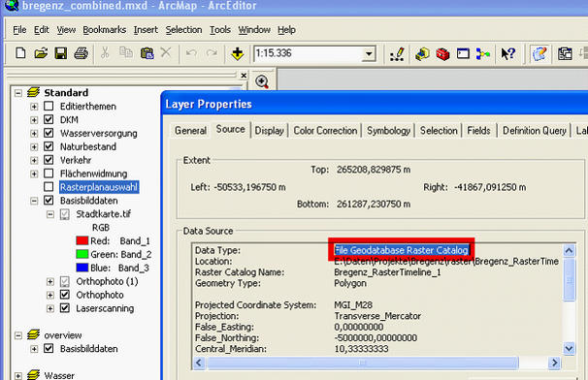The image size is (588, 380).
Task: Open the File menu
Action: [x=19, y=30]
